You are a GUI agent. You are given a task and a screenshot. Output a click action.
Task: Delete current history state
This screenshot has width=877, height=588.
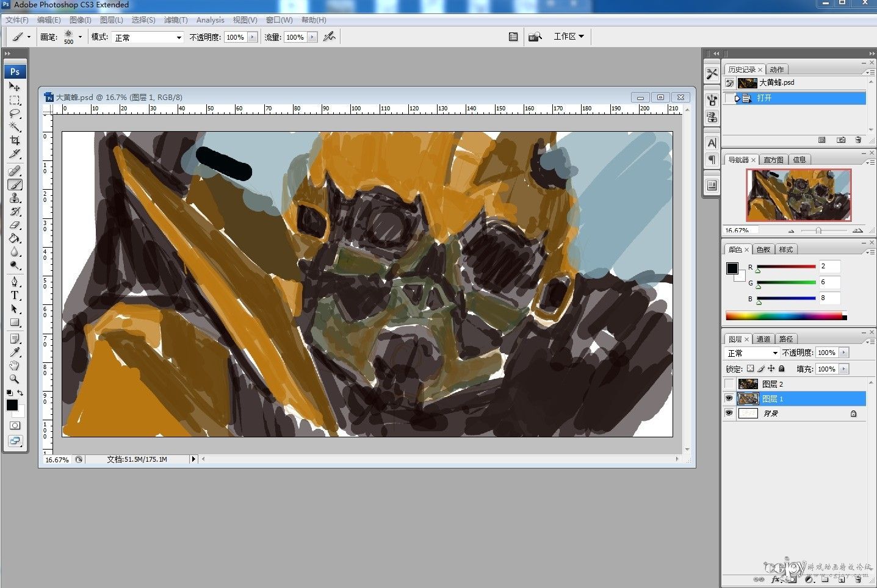(x=858, y=140)
